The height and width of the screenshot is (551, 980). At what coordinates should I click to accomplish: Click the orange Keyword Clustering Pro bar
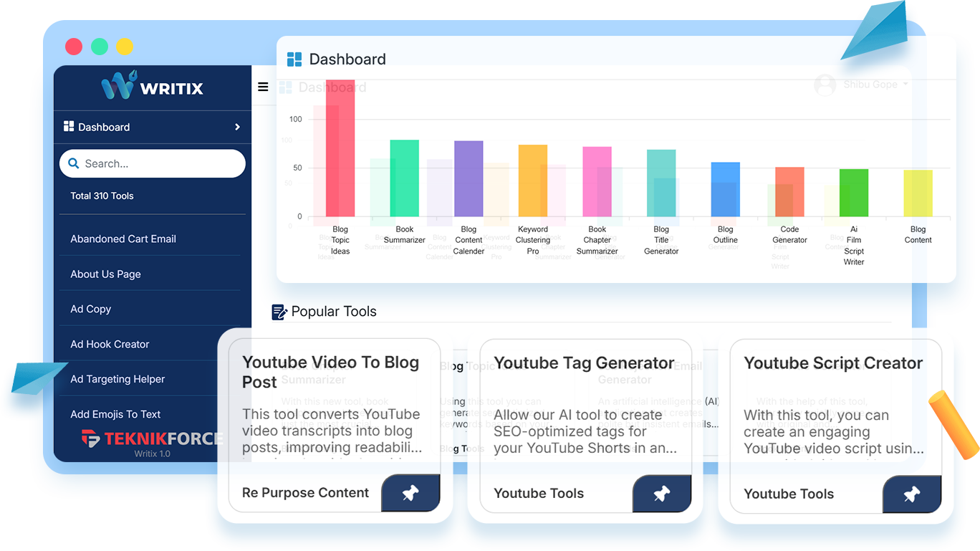pos(533,181)
